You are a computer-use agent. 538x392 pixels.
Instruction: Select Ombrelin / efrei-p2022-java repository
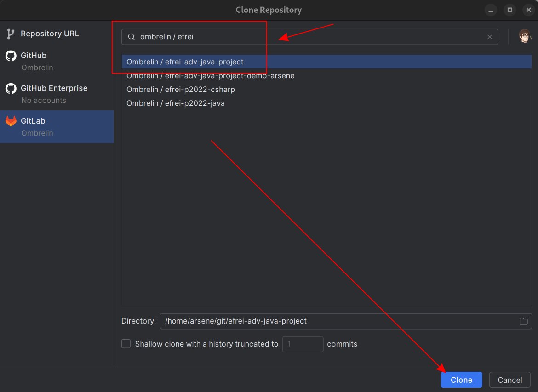click(326, 103)
